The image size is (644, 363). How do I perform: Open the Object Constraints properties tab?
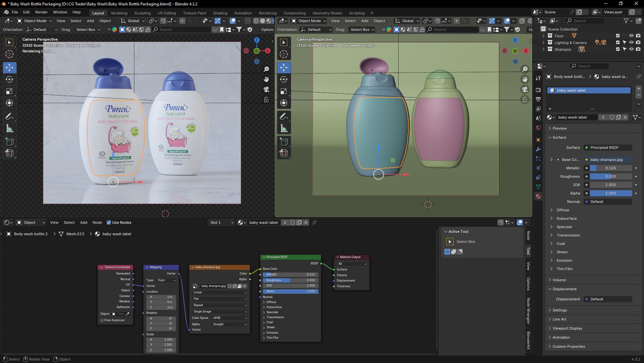pyautogui.click(x=538, y=177)
